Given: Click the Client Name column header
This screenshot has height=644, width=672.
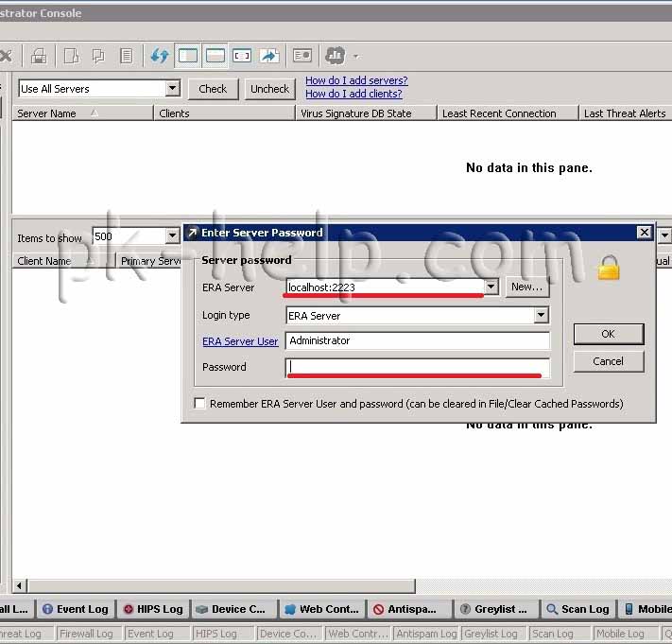Looking at the screenshot, I should pyautogui.click(x=63, y=261).
